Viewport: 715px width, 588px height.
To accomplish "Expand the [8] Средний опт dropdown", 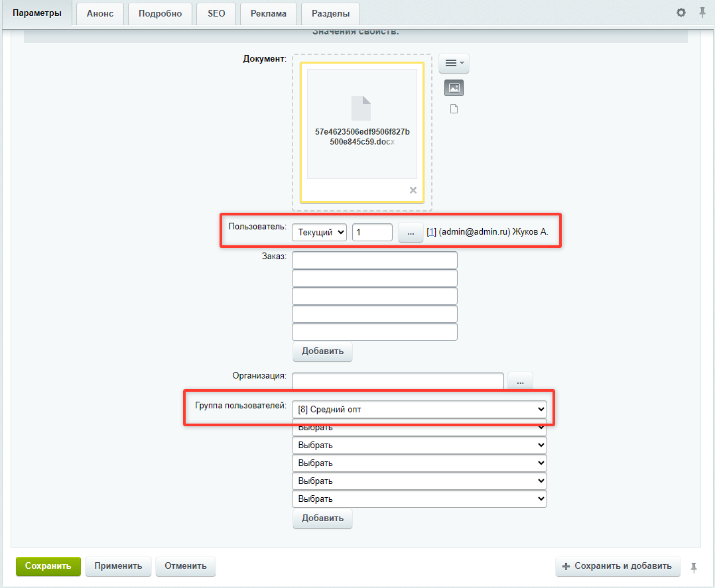I will pyautogui.click(x=419, y=409).
